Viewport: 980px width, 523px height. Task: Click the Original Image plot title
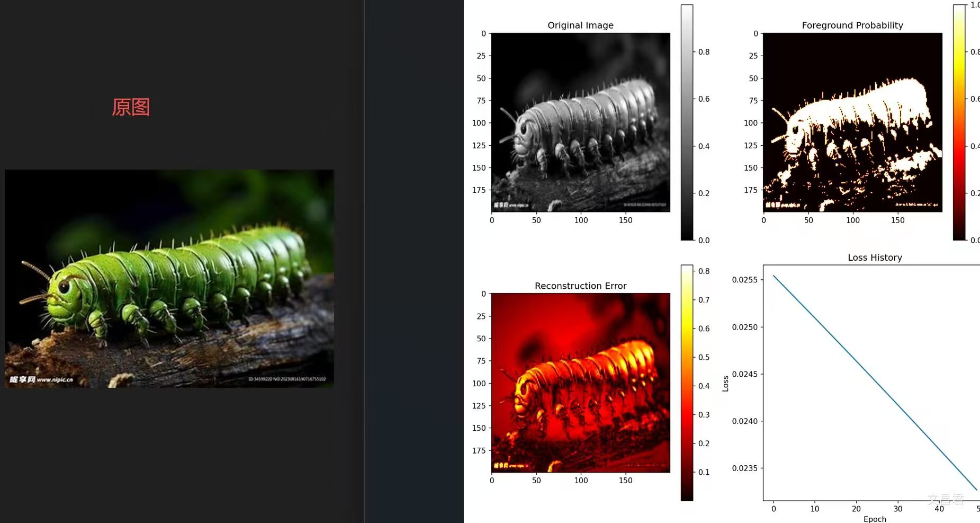580,25
